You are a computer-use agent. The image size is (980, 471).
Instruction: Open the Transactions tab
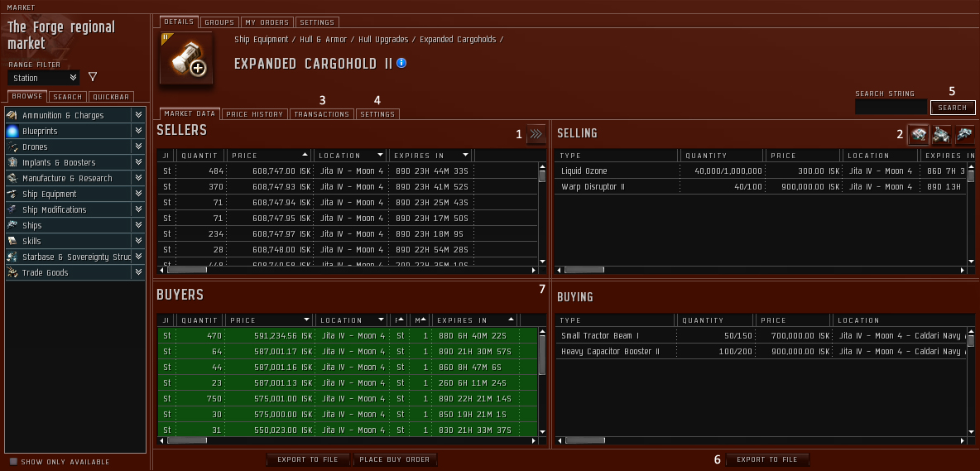pyautogui.click(x=322, y=114)
